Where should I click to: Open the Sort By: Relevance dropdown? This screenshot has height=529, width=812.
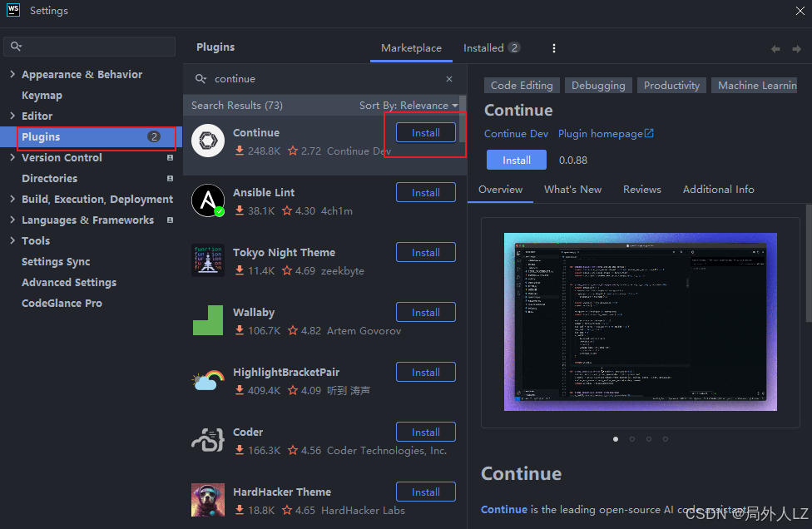pyautogui.click(x=408, y=105)
